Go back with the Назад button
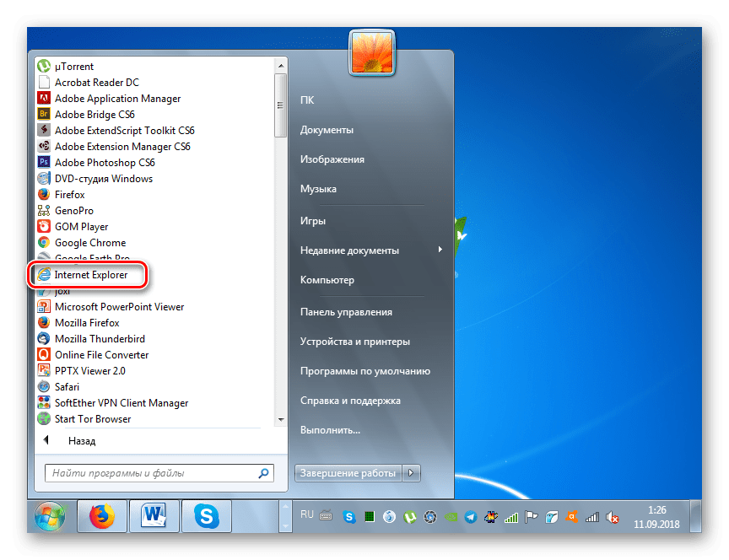Screen dimensions: 729x560 [70, 440]
